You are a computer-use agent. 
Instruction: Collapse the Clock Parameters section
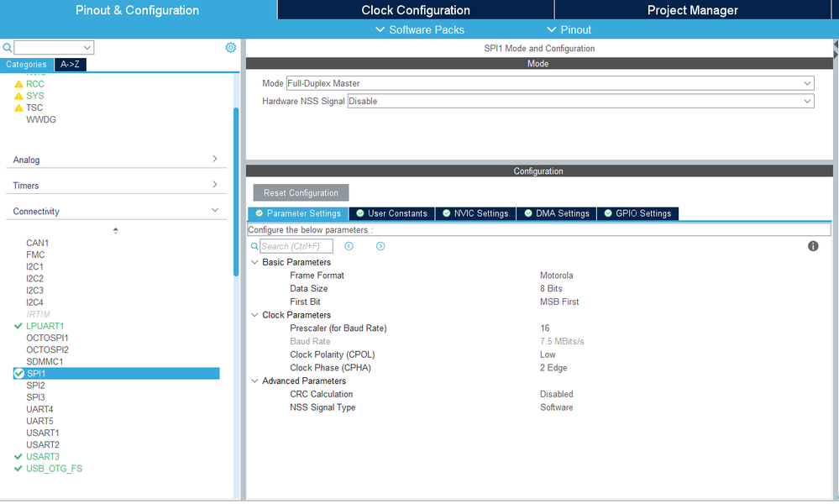click(254, 315)
